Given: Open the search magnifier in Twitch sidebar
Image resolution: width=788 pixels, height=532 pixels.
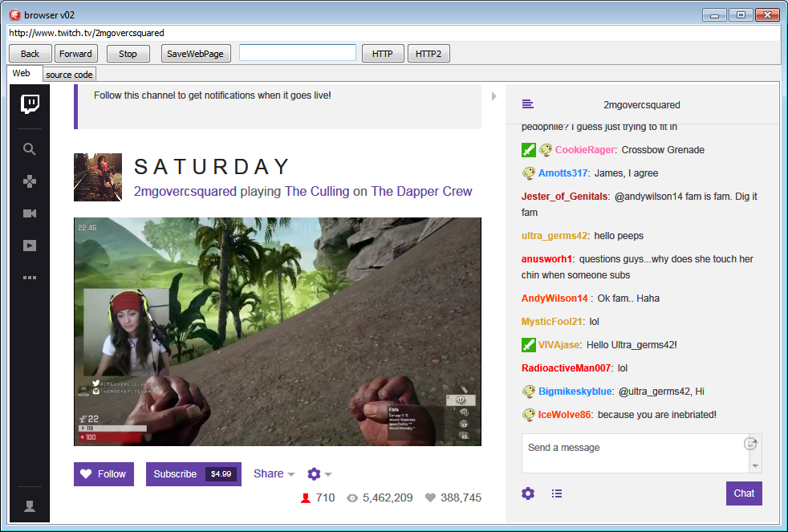Looking at the screenshot, I should (x=30, y=148).
